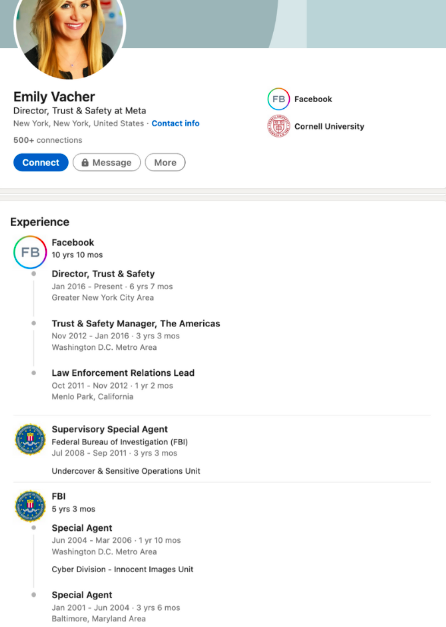This screenshot has width=446, height=627.
Task: Click headline Director, Trust & Safety at Meta
Action: click(80, 111)
